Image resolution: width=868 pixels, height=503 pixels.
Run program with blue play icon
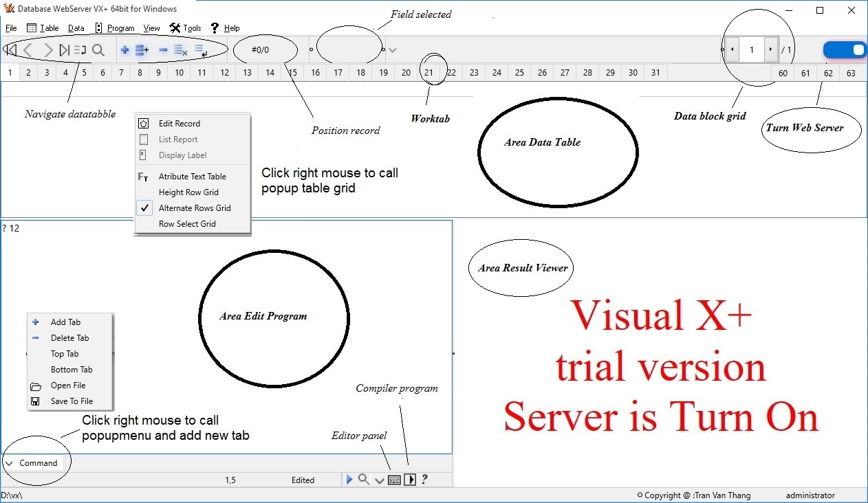pyautogui.click(x=349, y=480)
